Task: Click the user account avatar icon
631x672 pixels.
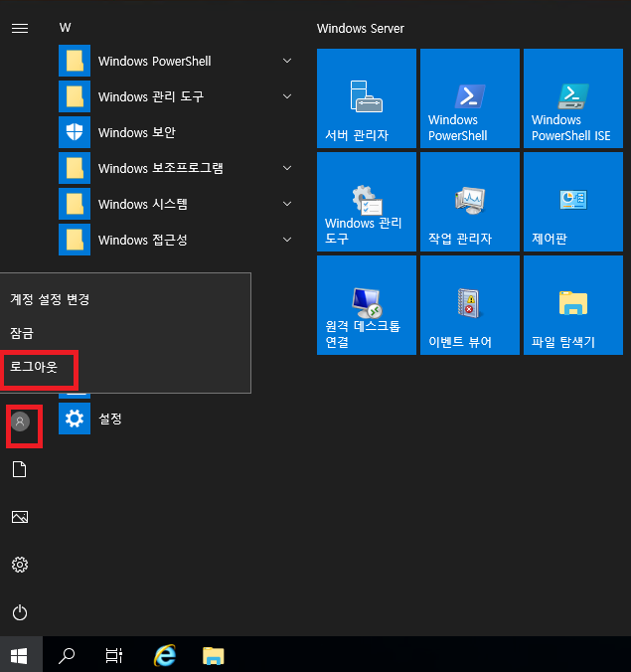Action: pos(20,421)
